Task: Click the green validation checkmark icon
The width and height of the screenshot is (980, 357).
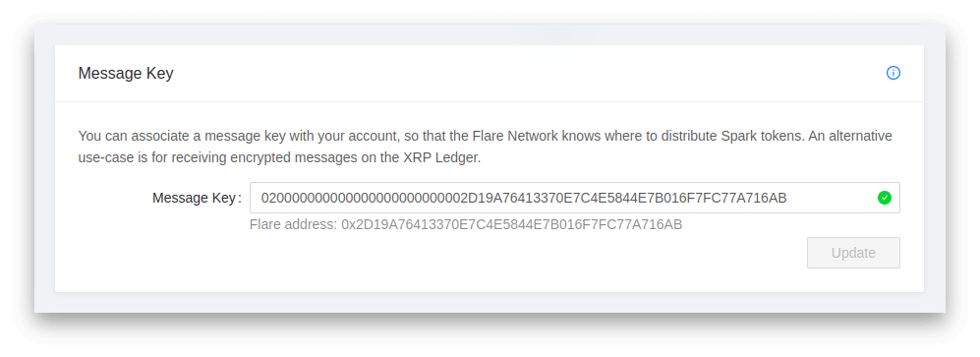Action: coord(884,199)
